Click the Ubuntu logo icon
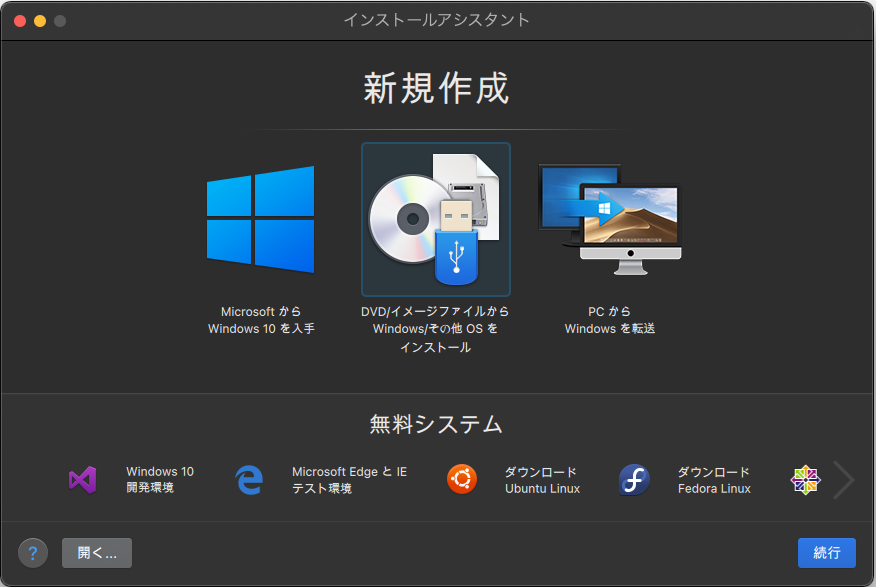 [461, 479]
